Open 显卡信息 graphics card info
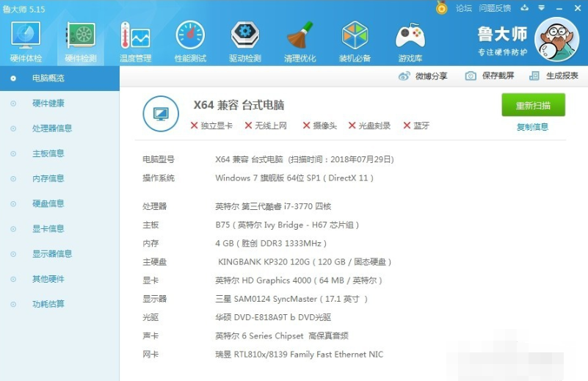Image resolution: width=588 pixels, height=381 pixels. (48, 229)
